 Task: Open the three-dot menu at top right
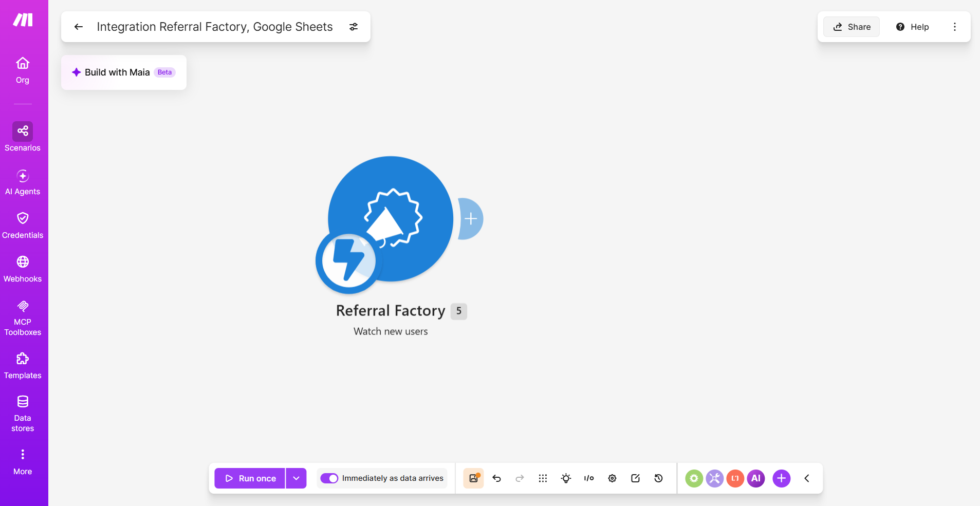(955, 27)
